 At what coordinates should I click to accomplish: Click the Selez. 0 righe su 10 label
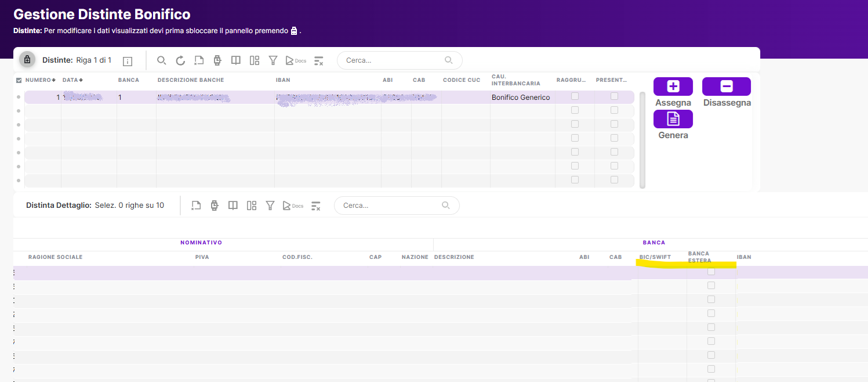click(129, 206)
